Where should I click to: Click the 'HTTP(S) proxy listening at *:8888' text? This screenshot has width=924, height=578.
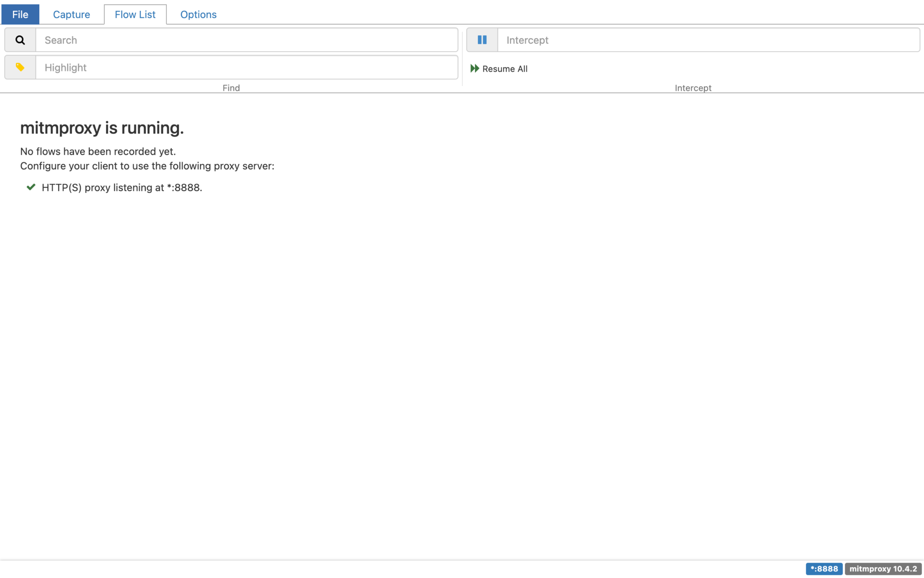(122, 187)
